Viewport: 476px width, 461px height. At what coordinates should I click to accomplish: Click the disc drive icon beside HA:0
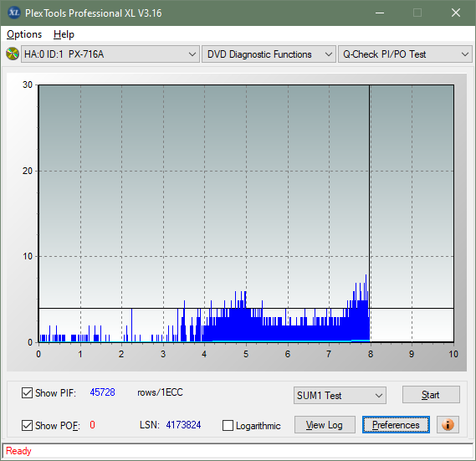[13, 54]
